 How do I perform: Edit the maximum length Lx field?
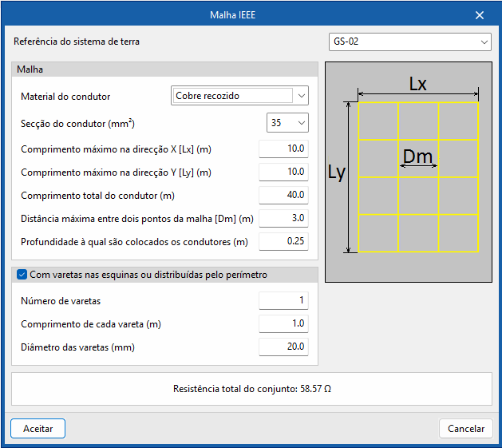[283, 149]
